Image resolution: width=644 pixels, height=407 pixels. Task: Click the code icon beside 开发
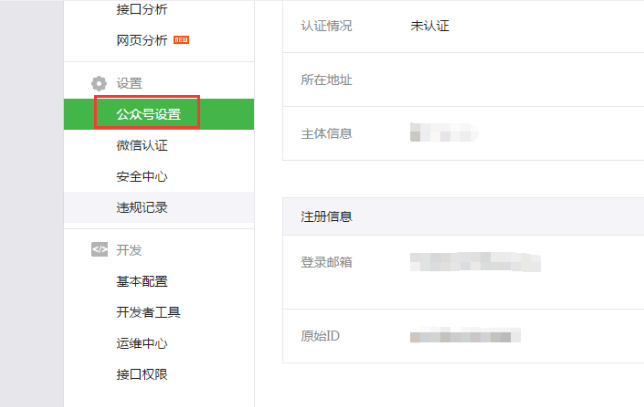(x=99, y=249)
